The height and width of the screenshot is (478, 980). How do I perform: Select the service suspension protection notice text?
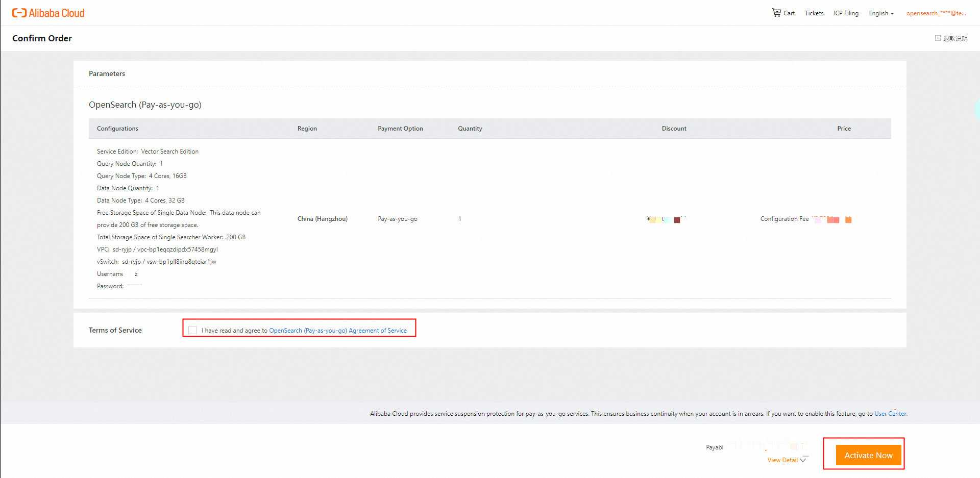[639, 414]
